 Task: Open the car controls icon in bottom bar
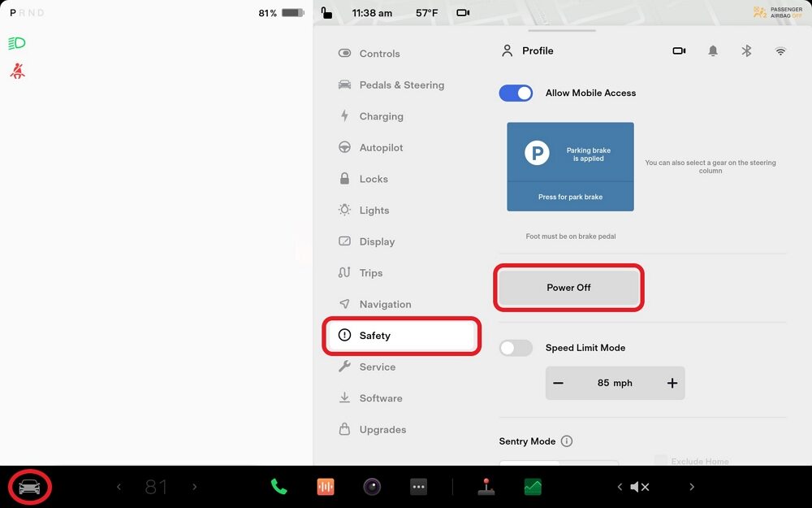[29, 487]
